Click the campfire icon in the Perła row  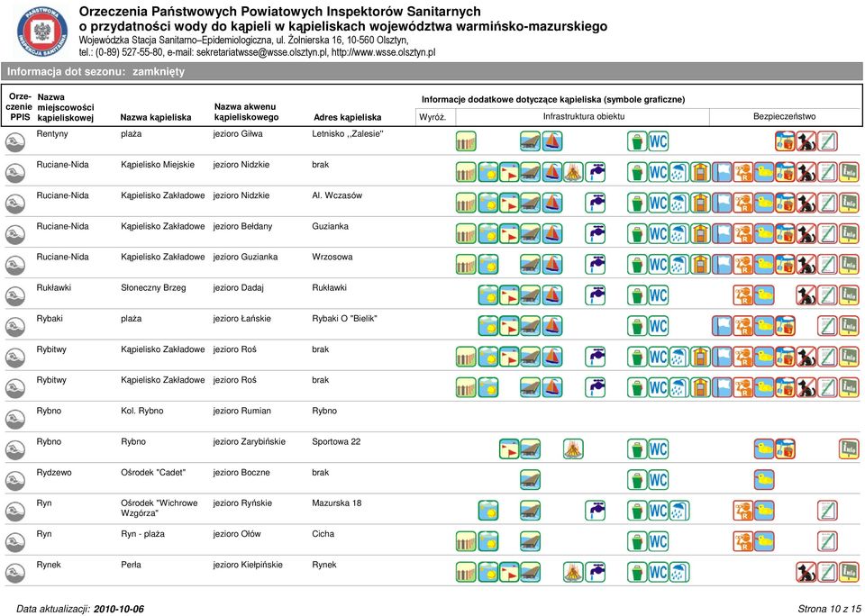click(574, 573)
